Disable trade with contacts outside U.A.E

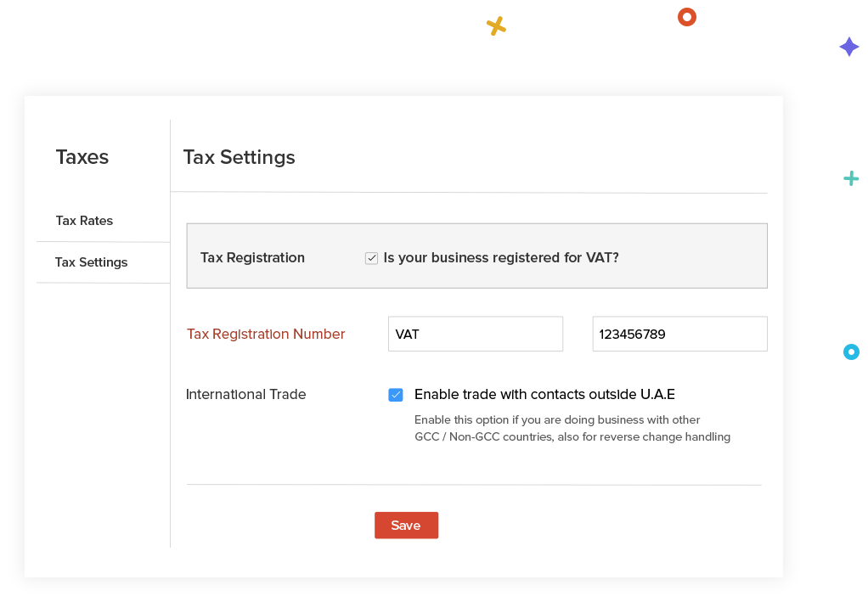(395, 394)
